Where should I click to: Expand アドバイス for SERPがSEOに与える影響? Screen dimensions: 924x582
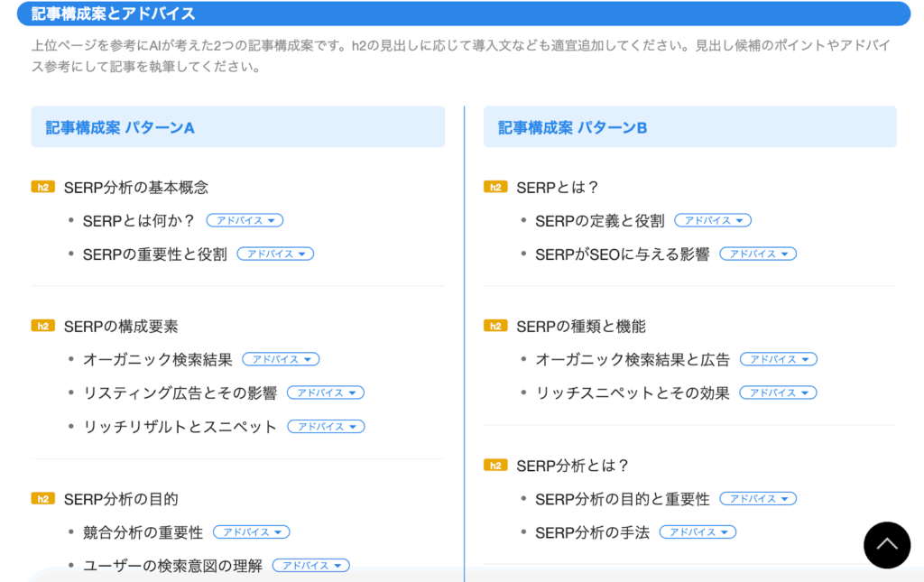[x=758, y=254]
